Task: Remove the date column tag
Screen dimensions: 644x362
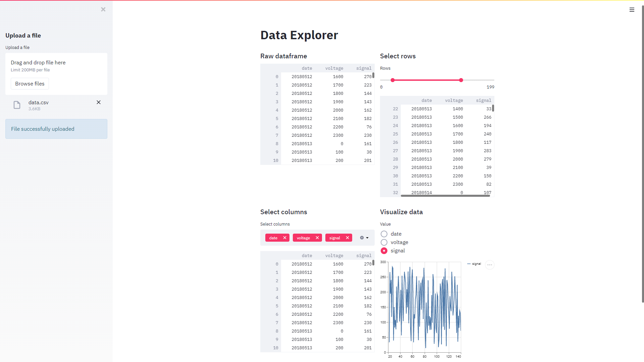Action: click(285, 238)
